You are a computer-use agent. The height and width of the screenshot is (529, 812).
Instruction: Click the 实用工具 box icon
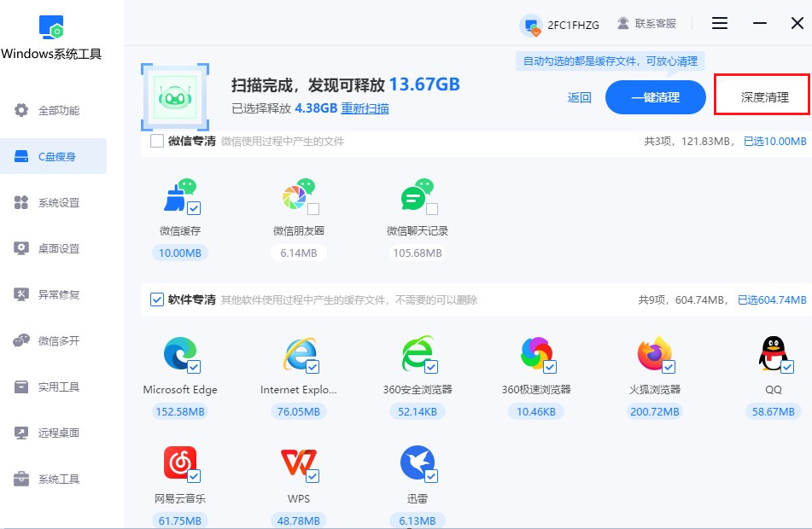(21, 387)
